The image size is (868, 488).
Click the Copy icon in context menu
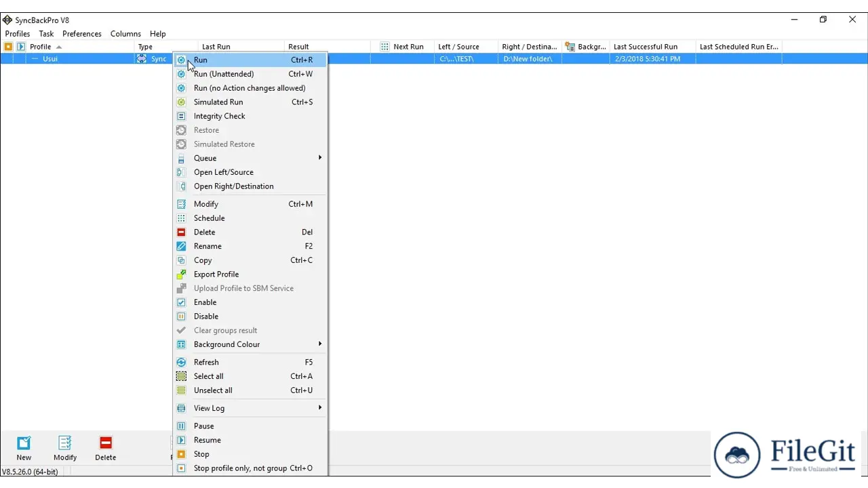[181, 260]
